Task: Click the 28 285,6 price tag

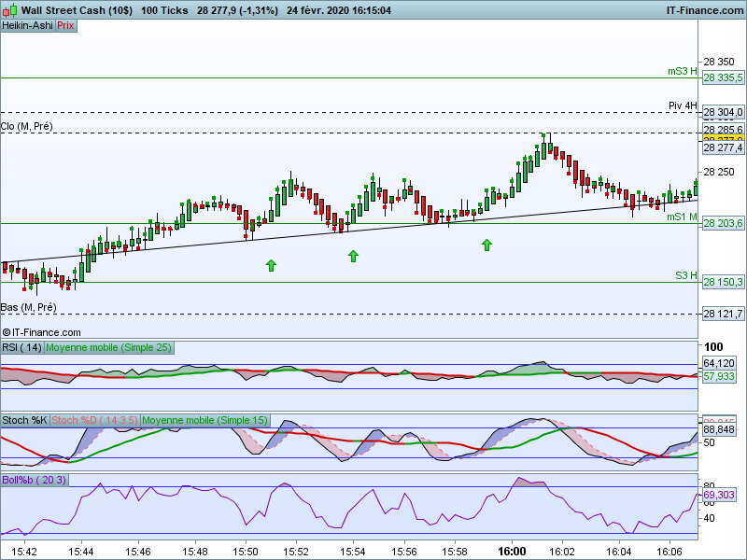Action: pyautogui.click(x=723, y=130)
